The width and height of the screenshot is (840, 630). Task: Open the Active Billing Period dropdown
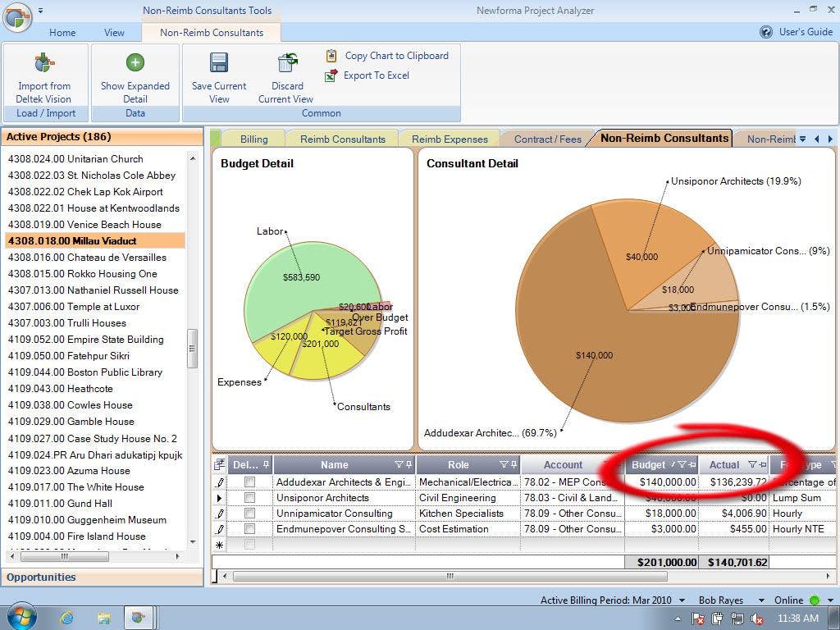coord(681,600)
